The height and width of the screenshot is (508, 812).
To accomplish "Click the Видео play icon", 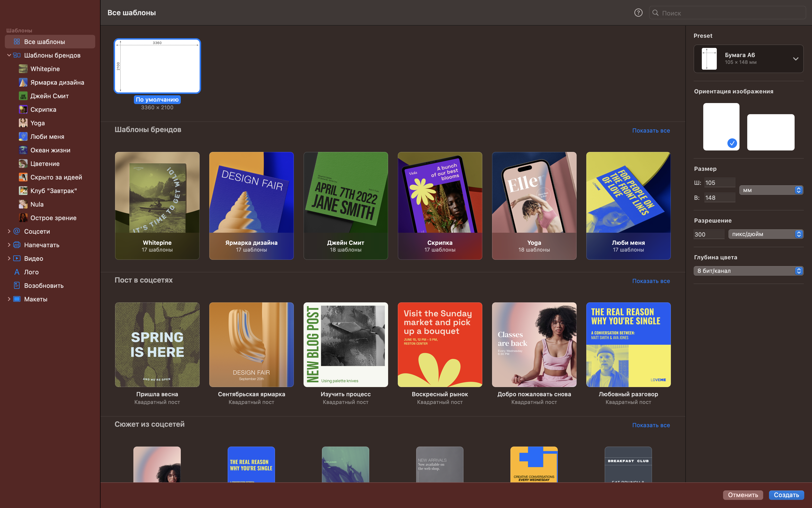I will pyautogui.click(x=17, y=258).
